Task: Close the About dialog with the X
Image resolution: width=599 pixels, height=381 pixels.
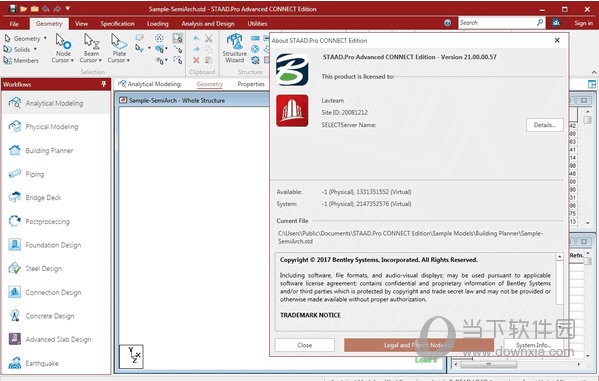Action: (x=557, y=41)
